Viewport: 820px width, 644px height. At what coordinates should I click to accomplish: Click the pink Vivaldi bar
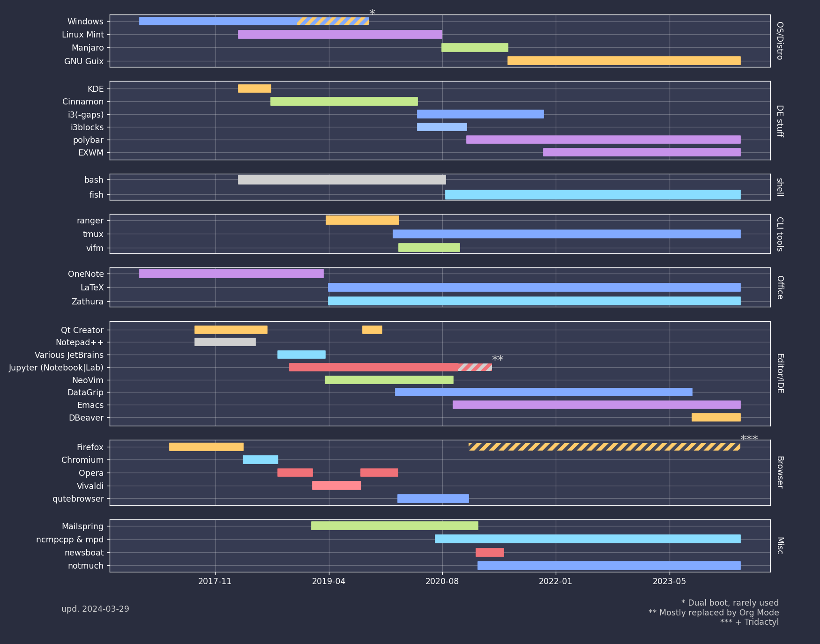point(336,486)
